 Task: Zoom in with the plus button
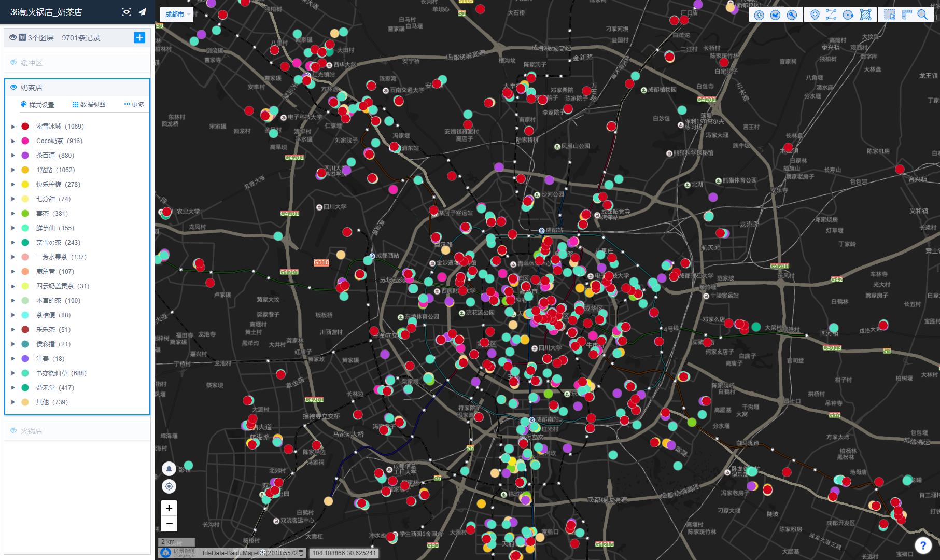(x=169, y=508)
